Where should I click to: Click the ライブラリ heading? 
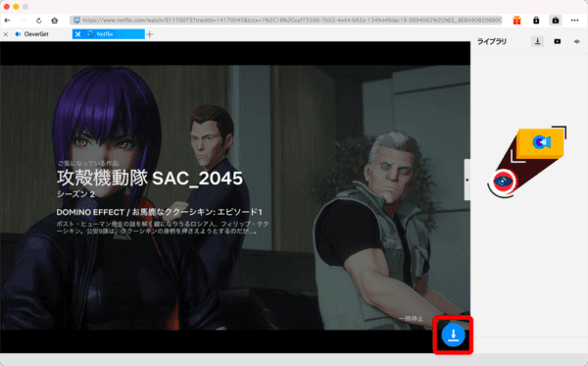[492, 41]
